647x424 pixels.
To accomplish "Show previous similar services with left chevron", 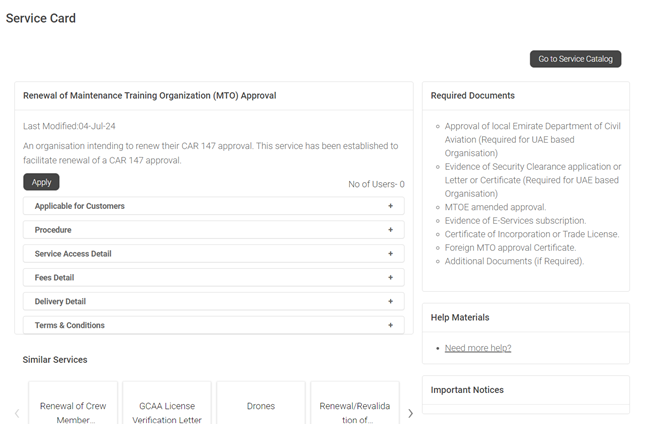I will tap(17, 413).
